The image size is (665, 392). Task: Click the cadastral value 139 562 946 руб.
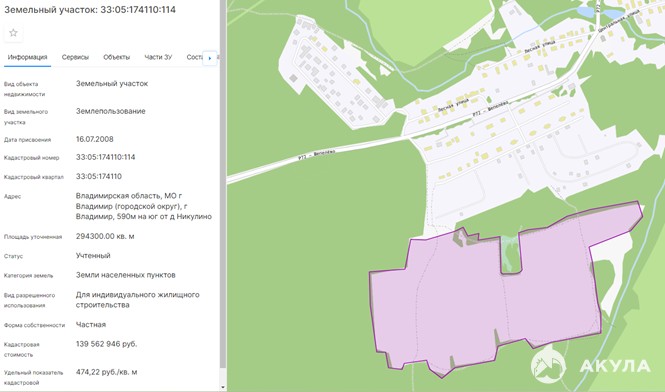coord(106,344)
